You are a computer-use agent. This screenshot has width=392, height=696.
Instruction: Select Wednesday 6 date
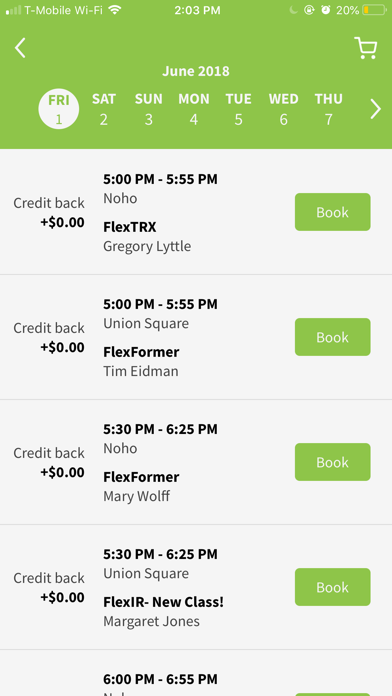click(283, 109)
